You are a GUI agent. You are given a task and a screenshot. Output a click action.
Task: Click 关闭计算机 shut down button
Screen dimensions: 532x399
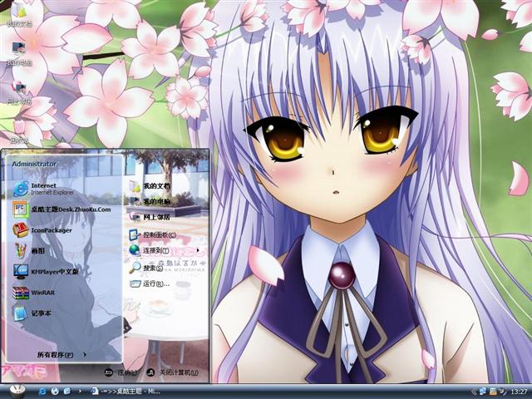coord(172,372)
